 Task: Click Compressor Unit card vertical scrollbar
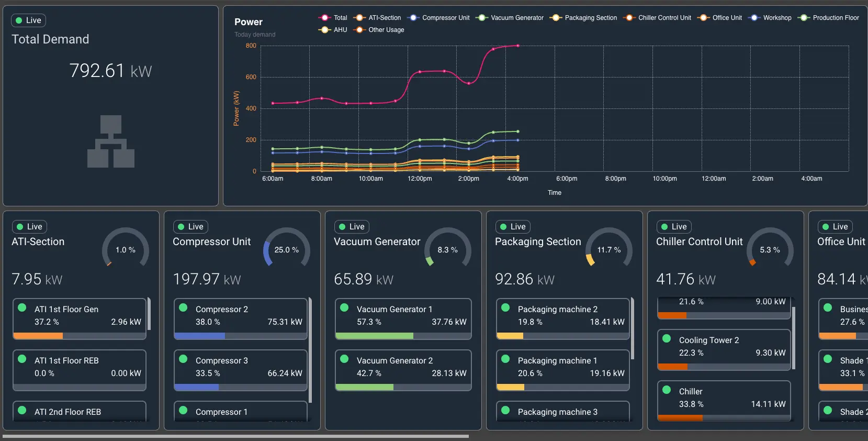310,350
